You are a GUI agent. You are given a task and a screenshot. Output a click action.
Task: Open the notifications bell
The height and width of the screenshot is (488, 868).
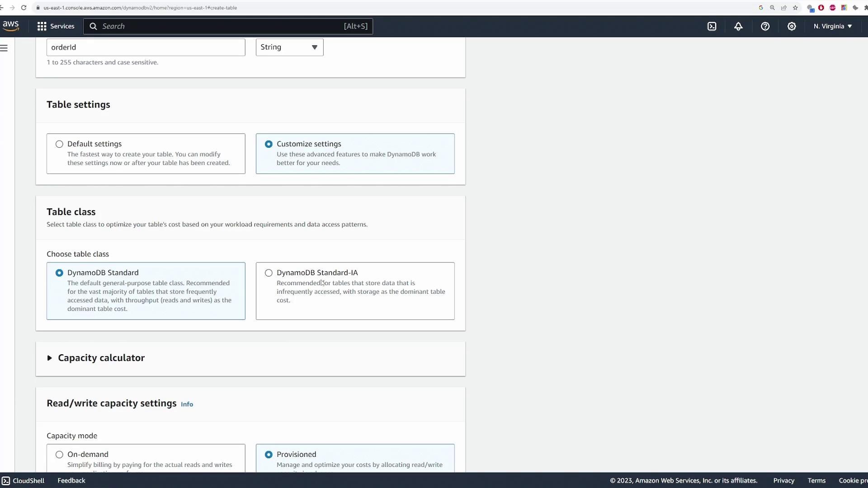738,26
